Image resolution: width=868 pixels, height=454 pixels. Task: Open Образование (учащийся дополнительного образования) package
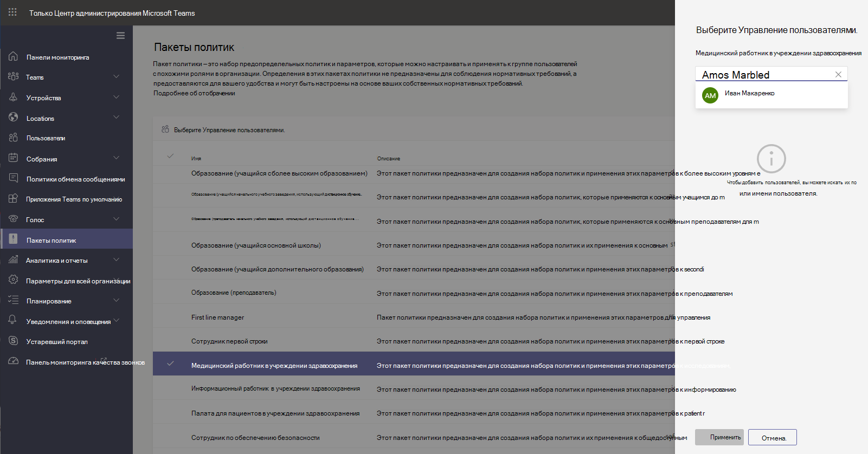[x=278, y=269]
